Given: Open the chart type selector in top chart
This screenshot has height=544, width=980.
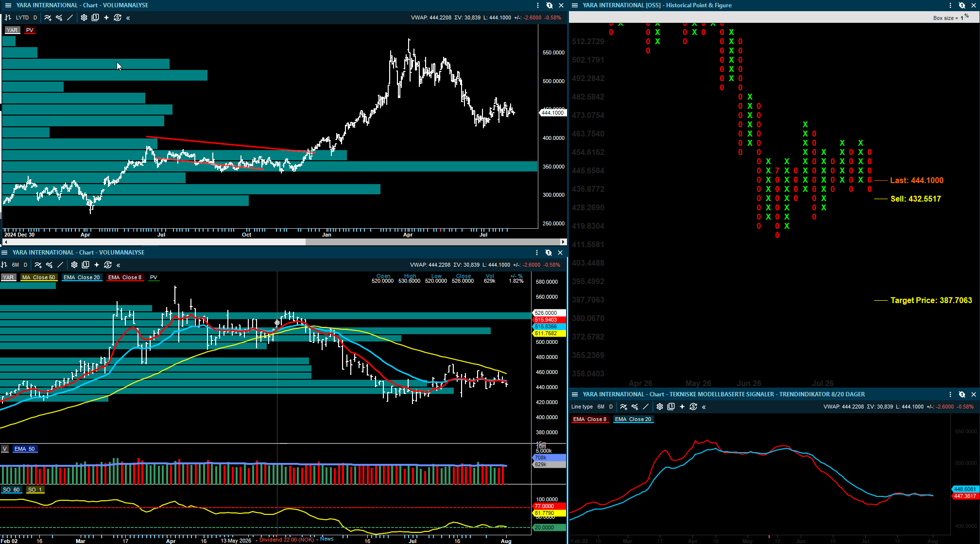Looking at the screenshot, I should (x=8, y=17).
